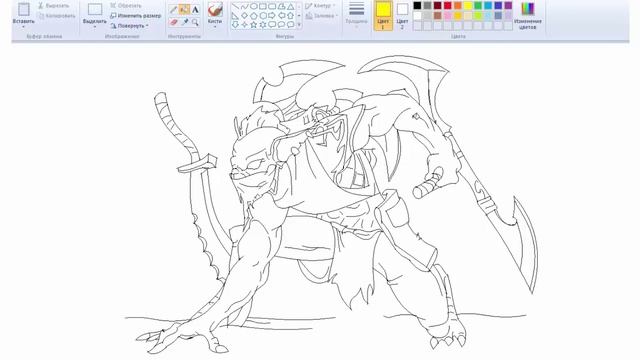Select the down arrow shape
The image size is (640, 360).
(235, 25)
